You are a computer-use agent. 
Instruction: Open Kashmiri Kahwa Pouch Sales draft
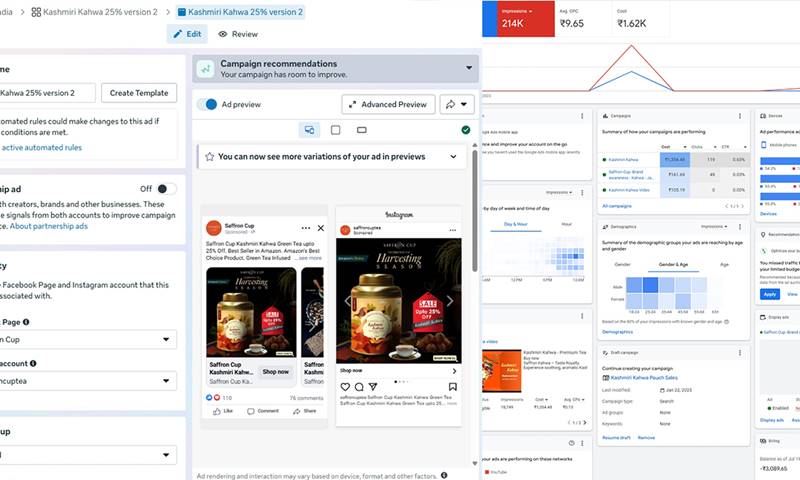point(644,378)
